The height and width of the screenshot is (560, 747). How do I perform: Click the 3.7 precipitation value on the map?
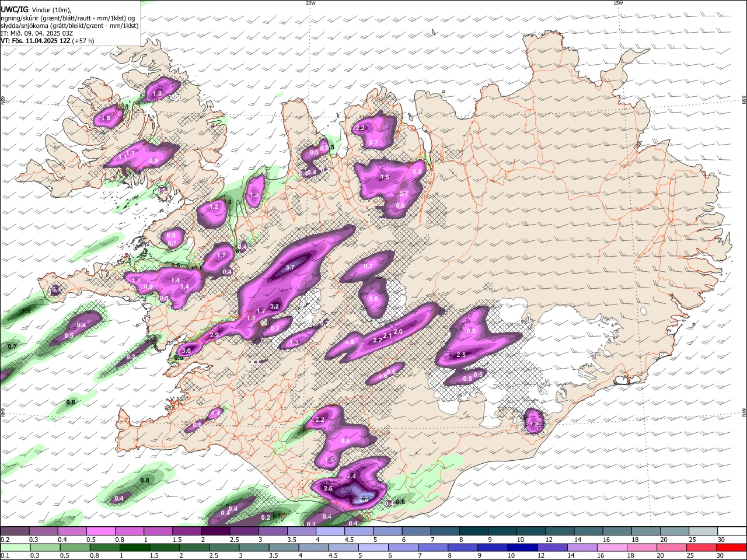click(291, 267)
